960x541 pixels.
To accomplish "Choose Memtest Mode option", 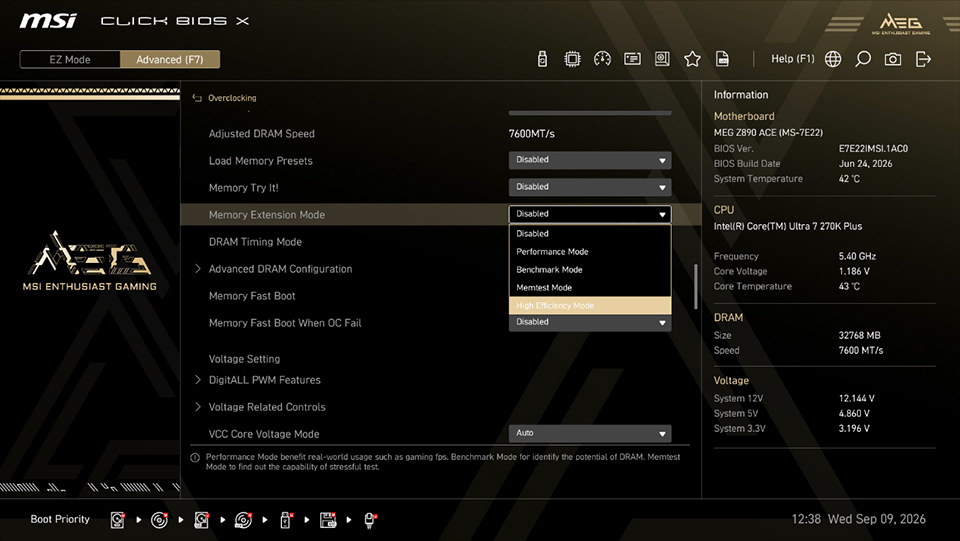I will (x=590, y=288).
